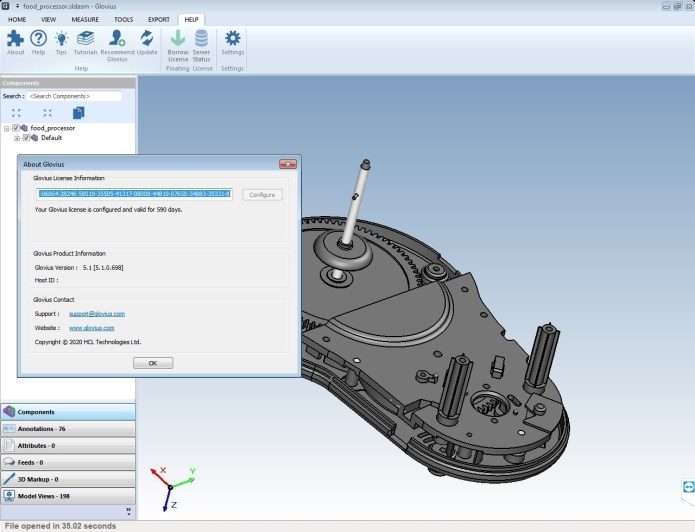Viewport: 695px width, 532px height.
Task: Open Tutorials from the Help ribbon
Action: click(85, 39)
